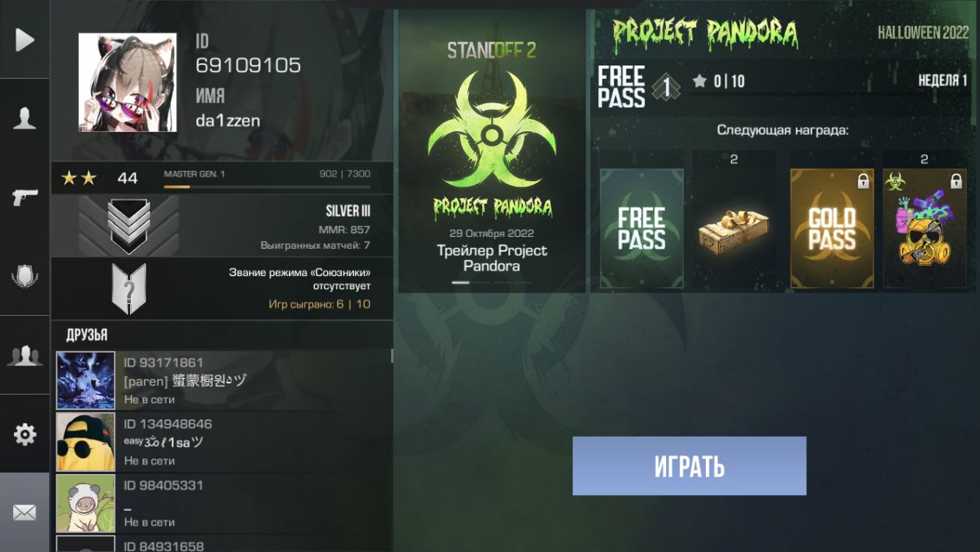Click the friends list scrollbar handle
Viewport: 980px width, 552px height.
pos(392,356)
